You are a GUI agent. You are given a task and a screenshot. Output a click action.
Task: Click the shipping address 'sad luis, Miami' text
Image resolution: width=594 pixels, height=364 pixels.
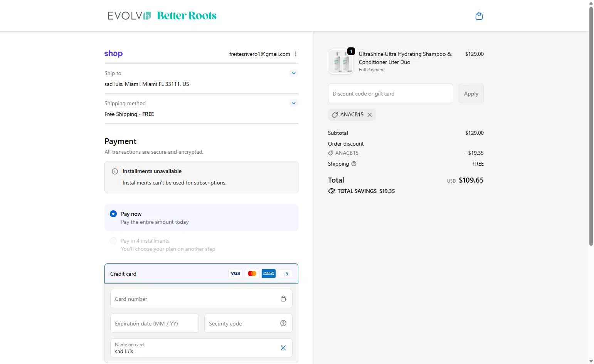147,84
